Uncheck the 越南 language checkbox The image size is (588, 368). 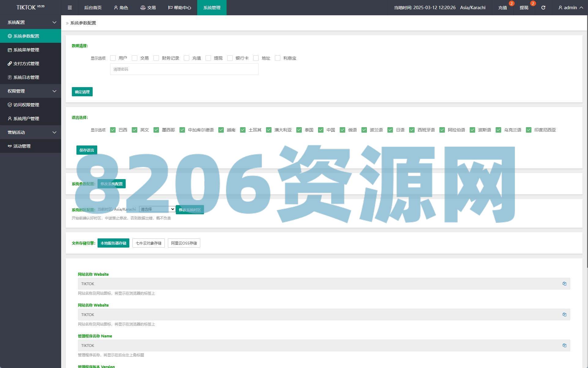(221, 130)
